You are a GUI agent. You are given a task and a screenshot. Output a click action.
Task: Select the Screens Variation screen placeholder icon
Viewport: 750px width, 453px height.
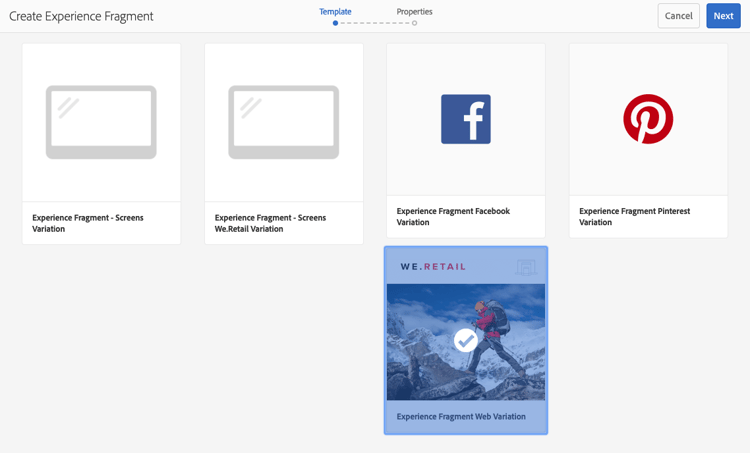(x=101, y=122)
